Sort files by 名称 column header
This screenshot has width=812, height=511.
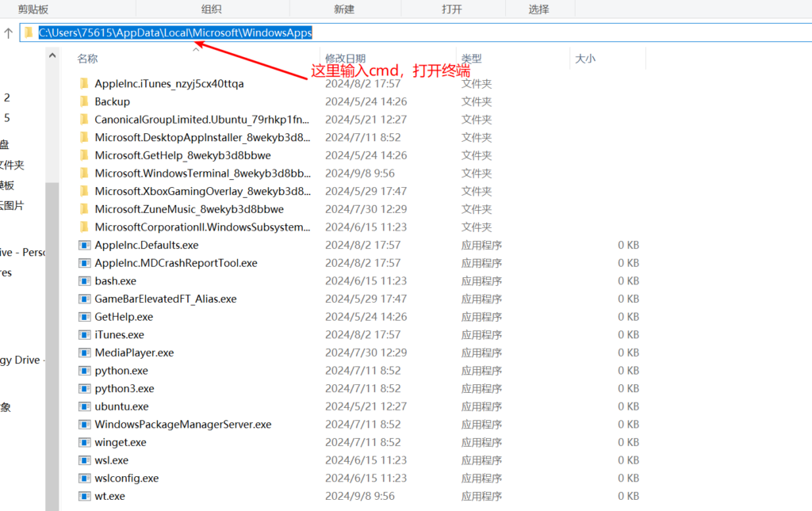pyautogui.click(x=87, y=59)
